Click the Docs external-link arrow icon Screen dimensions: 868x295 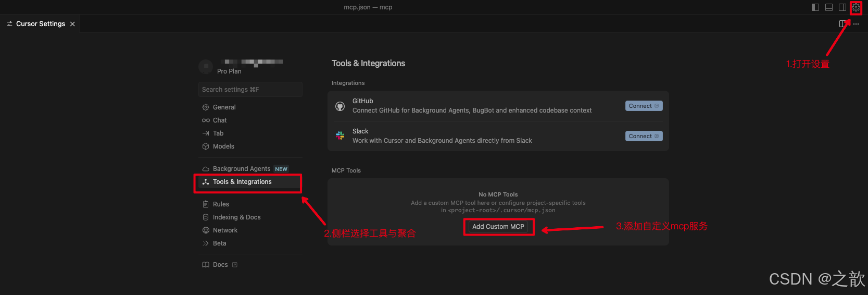coord(235,265)
